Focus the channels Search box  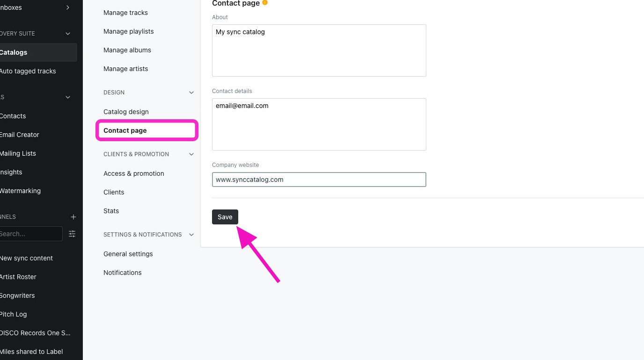(x=30, y=234)
